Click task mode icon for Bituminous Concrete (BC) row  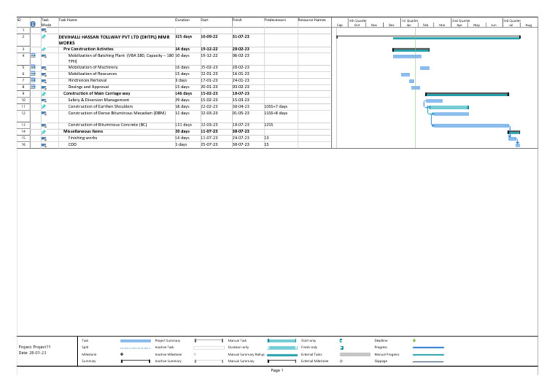coord(44,125)
